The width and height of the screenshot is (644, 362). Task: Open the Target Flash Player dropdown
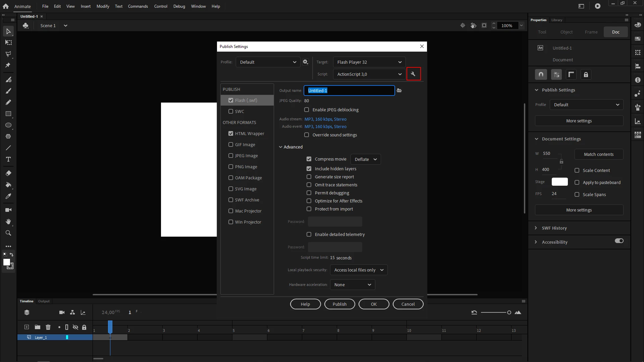tap(369, 62)
